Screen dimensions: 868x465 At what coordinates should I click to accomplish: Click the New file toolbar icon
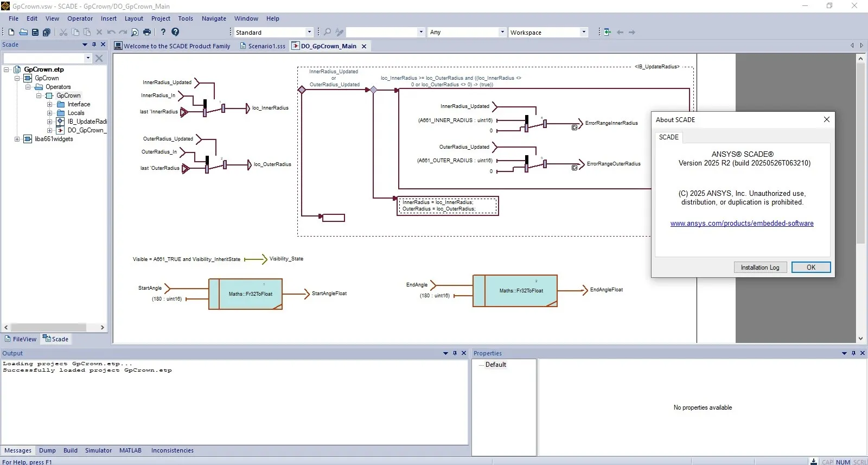pos(11,33)
